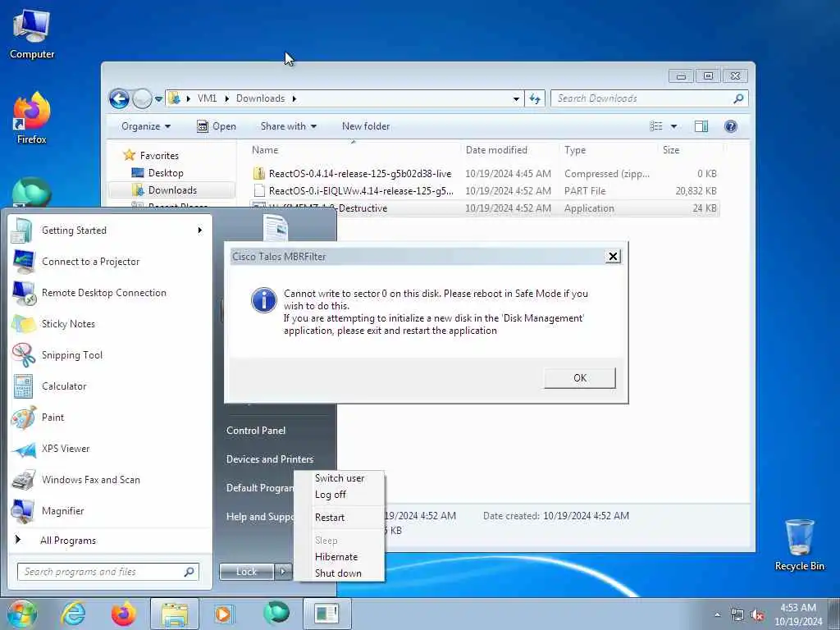Click OK in MBRFilter dialog

tap(580, 378)
